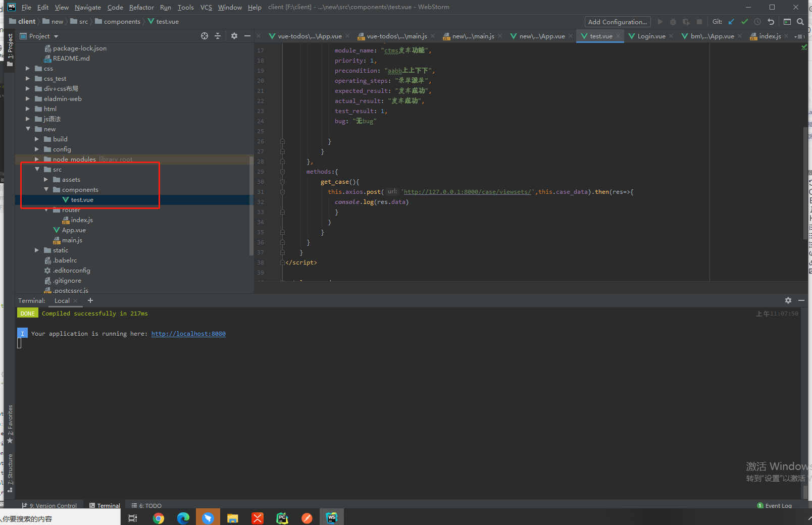Image resolution: width=812 pixels, height=525 pixels.
Task: Toggle code fold at script closing tag
Action: point(282,262)
